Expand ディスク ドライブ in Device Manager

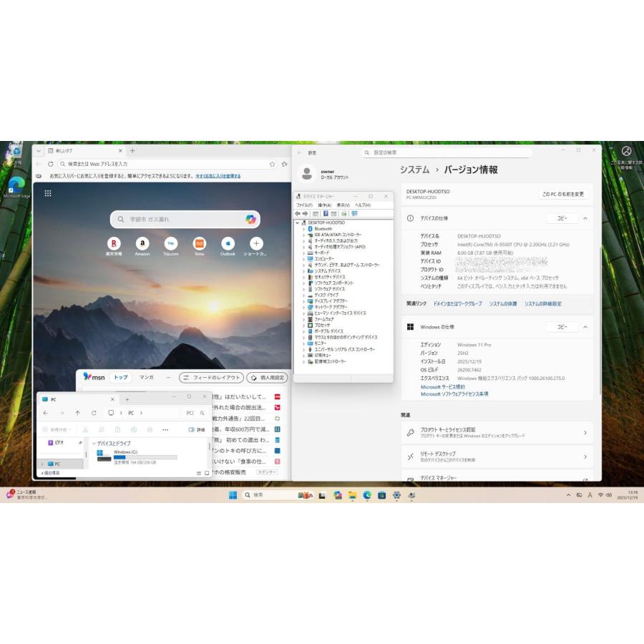click(303, 295)
